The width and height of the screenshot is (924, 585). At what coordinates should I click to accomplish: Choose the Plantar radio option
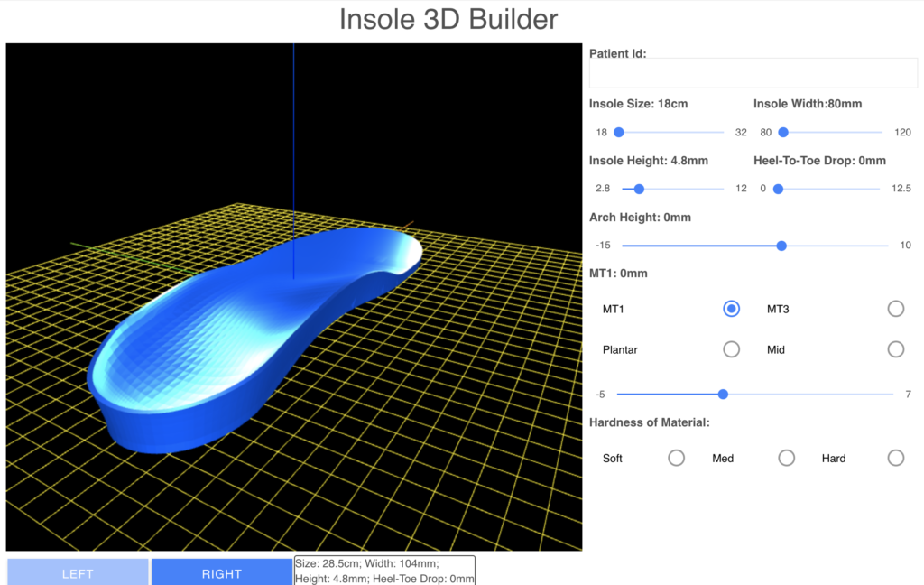click(731, 349)
